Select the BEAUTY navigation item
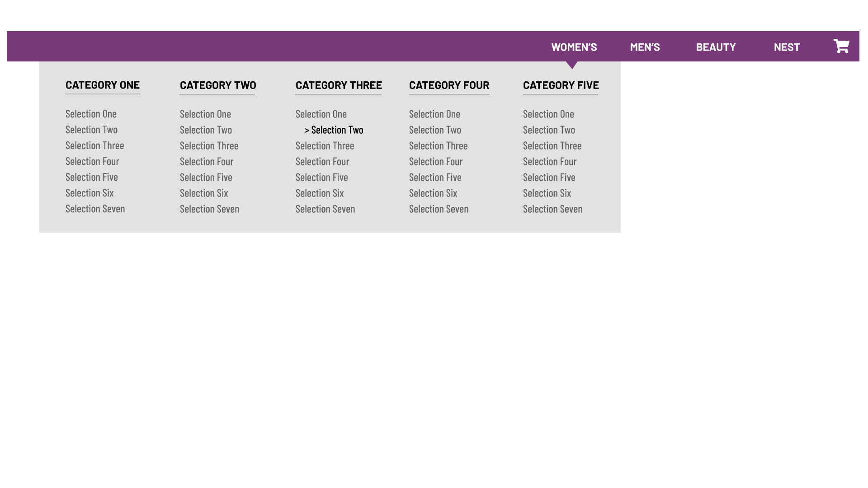The width and height of the screenshot is (868, 488). click(x=716, y=47)
